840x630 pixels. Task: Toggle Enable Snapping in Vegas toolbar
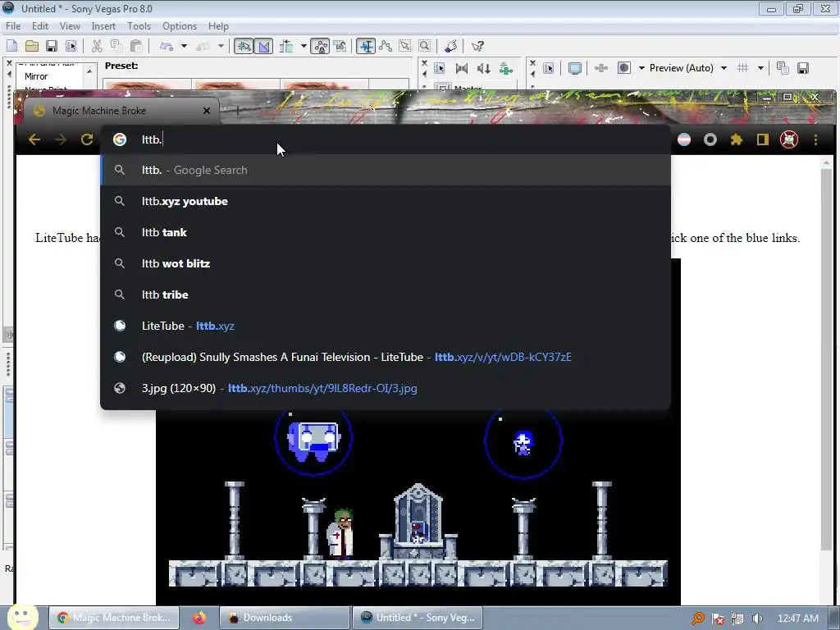243,46
